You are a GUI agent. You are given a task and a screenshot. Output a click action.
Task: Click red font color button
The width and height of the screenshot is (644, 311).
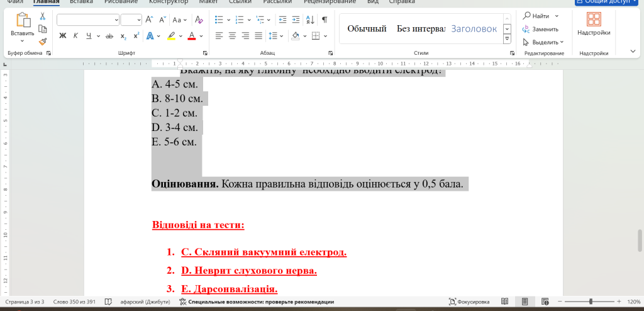(x=191, y=36)
